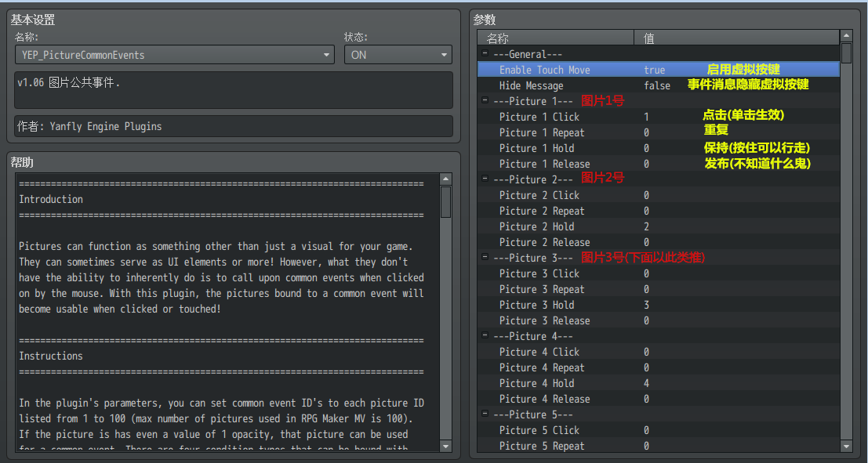Collapse the ---General--- parameter group

pos(485,53)
